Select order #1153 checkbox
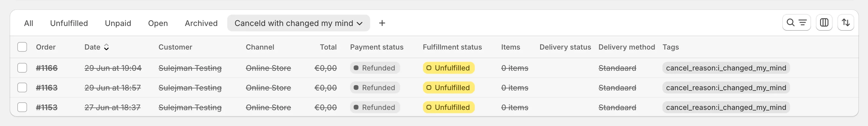 tap(22, 107)
